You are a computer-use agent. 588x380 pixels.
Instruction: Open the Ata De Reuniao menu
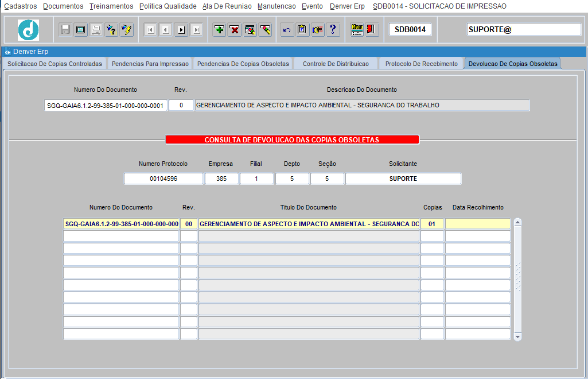point(227,6)
